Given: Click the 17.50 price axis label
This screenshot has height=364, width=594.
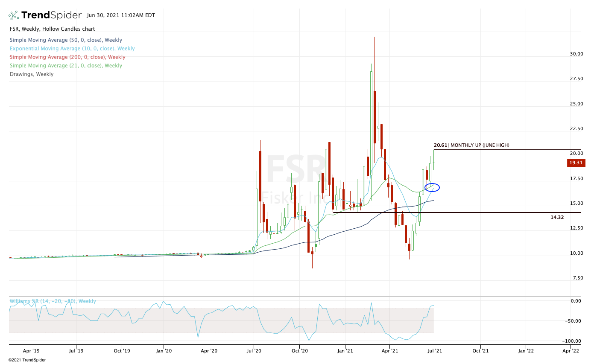Looking at the screenshot, I should tap(577, 179).
